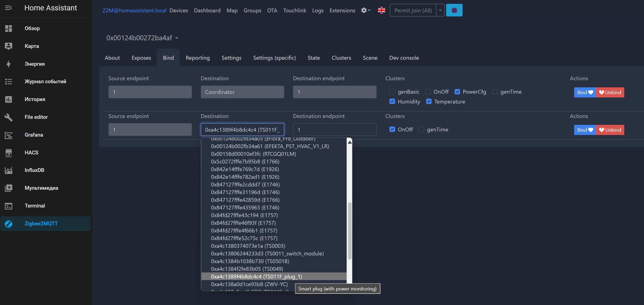Open the HACS store icon

tap(8, 153)
